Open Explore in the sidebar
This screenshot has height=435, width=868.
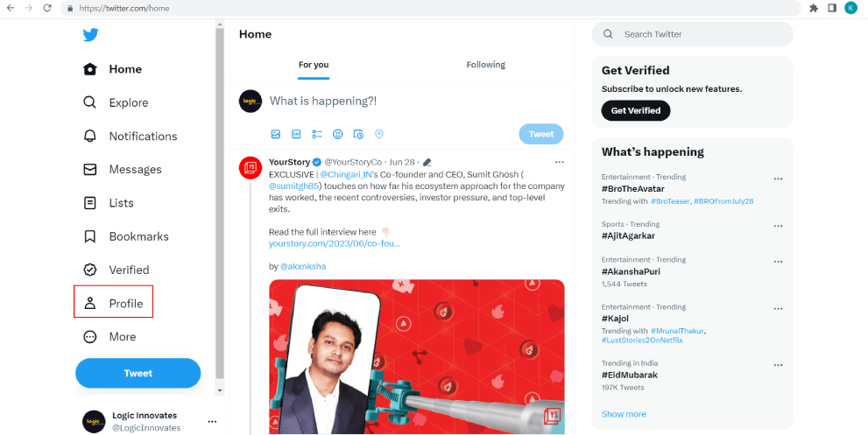tap(116, 103)
